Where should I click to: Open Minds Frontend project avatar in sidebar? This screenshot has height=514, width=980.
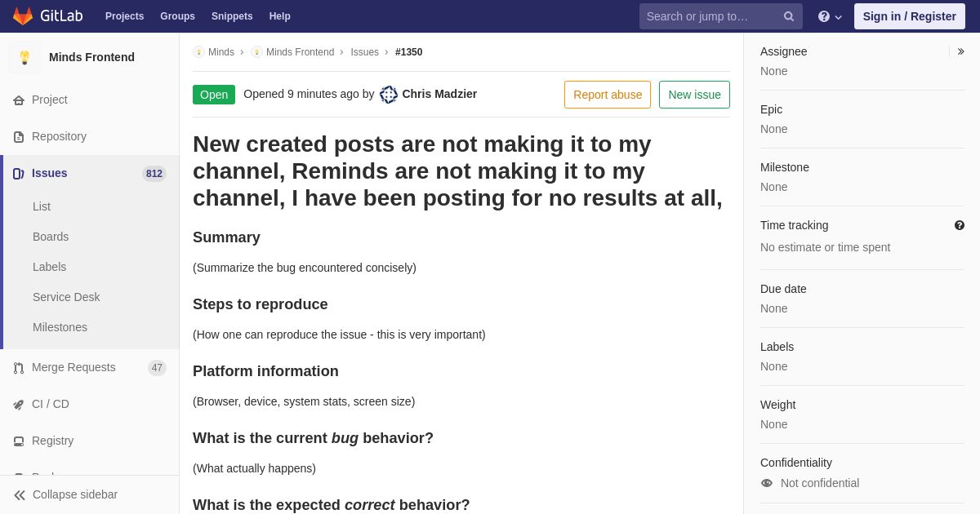(24, 57)
